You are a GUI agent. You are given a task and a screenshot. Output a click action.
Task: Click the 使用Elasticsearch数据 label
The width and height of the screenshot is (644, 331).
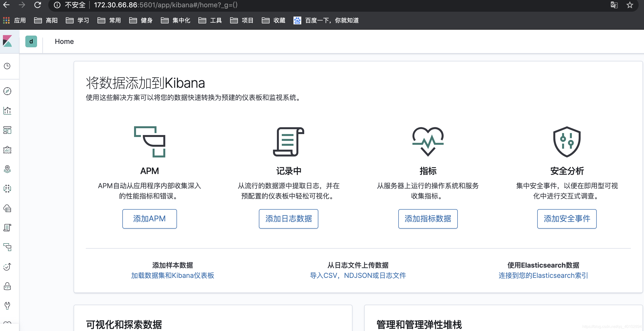(x=543, y=265)
